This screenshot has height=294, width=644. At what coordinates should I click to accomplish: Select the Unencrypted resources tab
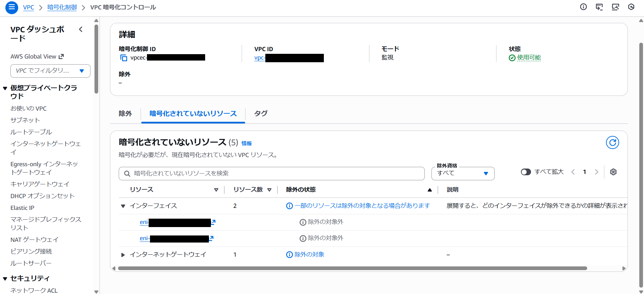[x=193, y=114]
